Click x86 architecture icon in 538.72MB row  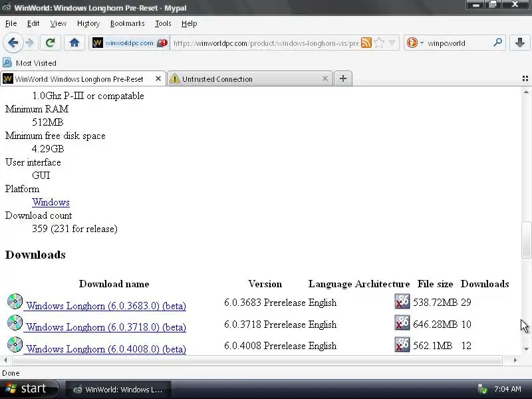click(x=402, y=301)
